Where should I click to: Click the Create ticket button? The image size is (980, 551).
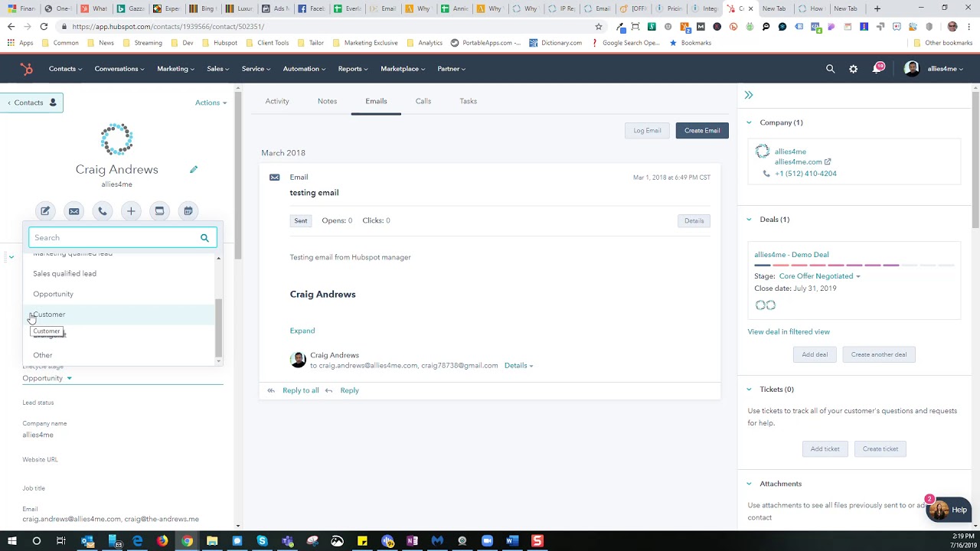880,449
